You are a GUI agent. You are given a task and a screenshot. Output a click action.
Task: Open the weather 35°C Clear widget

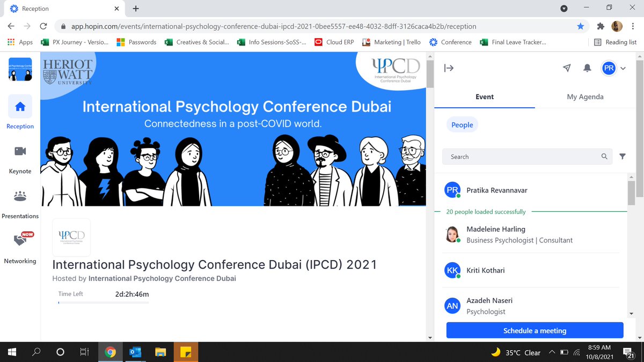(516, 353)
